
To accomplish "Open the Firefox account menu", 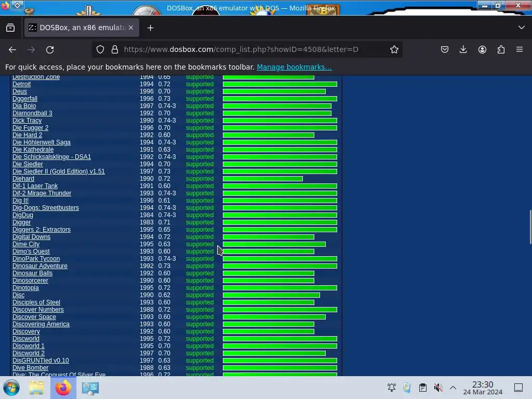I will click(x=482, y=49).
